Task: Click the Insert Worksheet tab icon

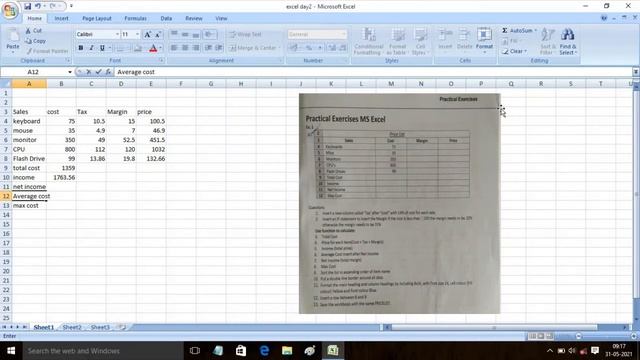Action: point(121,327)
